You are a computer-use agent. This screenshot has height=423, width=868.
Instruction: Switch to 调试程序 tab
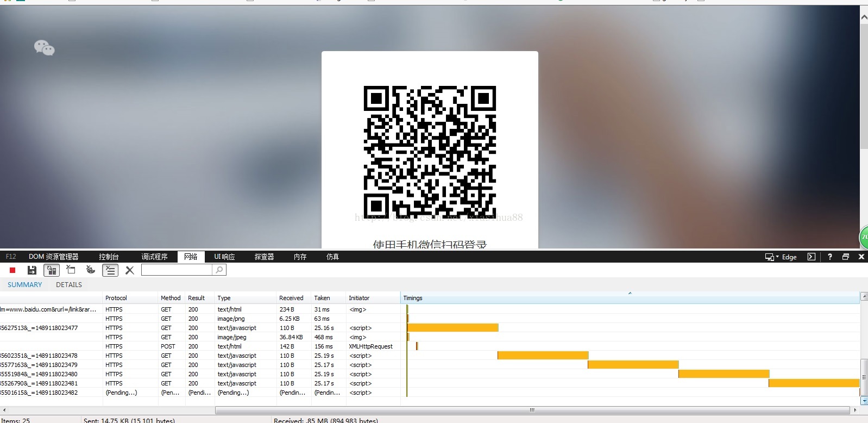pos(154,257)
